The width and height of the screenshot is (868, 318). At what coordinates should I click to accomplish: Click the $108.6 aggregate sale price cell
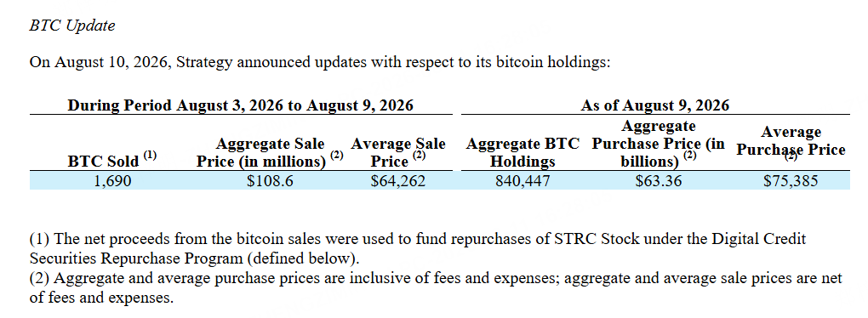click(270, 180)
